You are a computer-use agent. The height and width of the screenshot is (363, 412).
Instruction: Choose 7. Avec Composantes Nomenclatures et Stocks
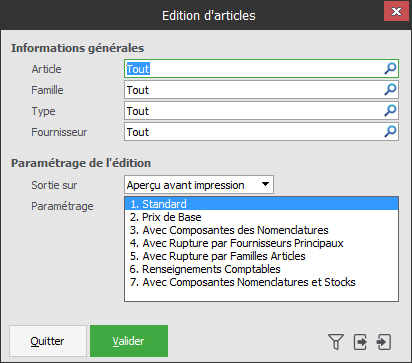pyautogui.click(x=261, y=282)
